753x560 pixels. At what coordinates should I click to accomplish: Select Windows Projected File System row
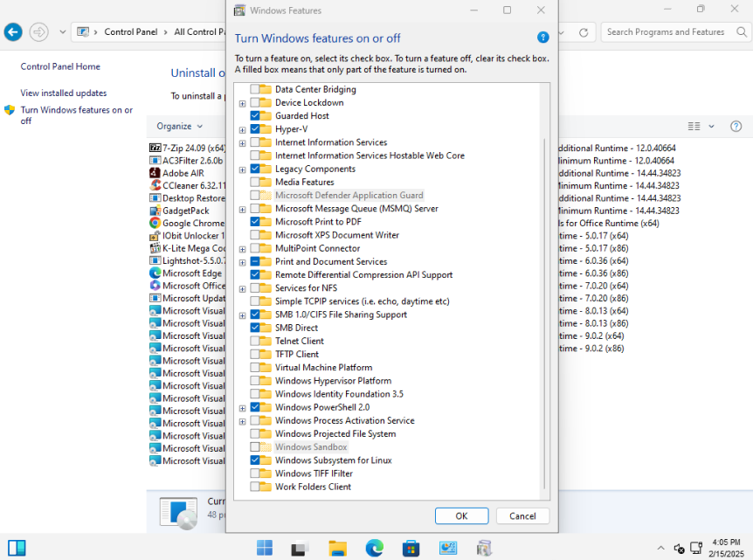click(x=335, y=433)
